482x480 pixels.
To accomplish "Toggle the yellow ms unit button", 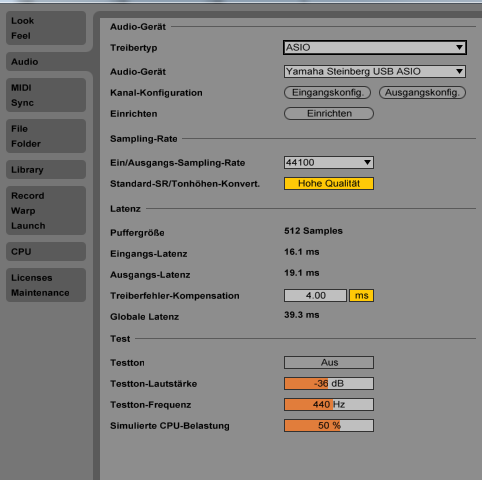I will coord(361,295).
